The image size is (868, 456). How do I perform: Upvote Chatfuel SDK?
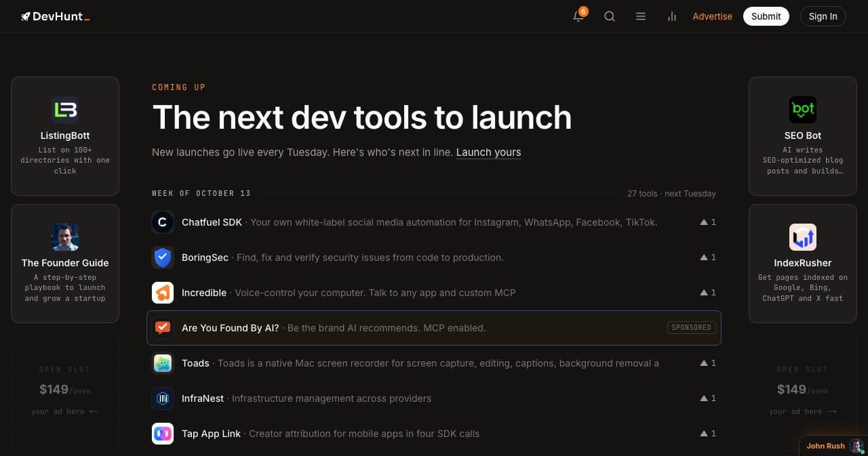pos(708,222)
